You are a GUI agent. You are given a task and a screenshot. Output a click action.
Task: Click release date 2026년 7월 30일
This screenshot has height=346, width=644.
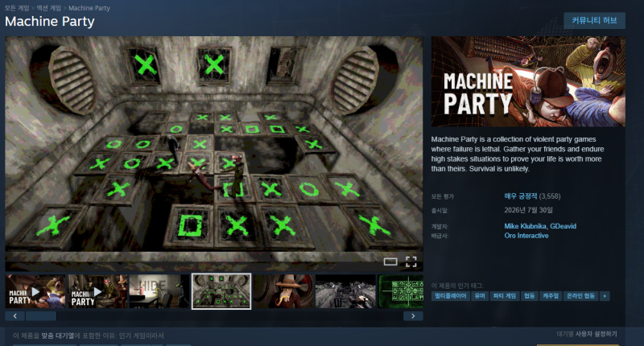[x=528, y=210]
